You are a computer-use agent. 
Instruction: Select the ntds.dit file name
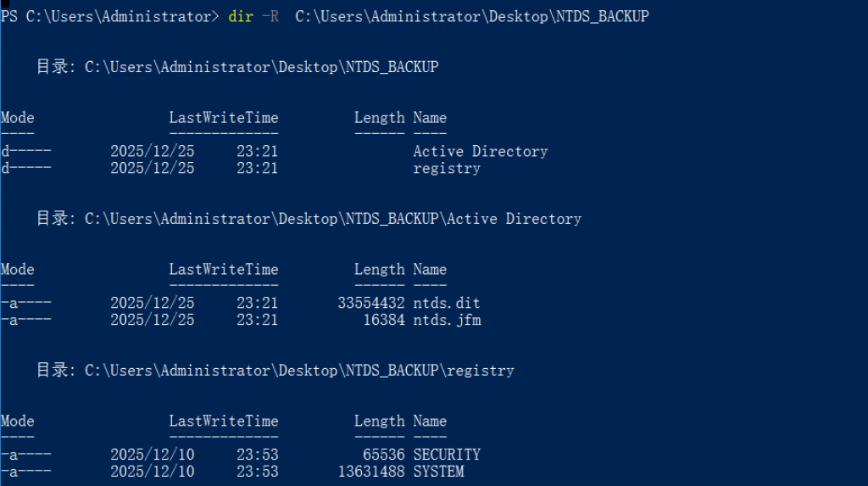click(x=447, y=304)
